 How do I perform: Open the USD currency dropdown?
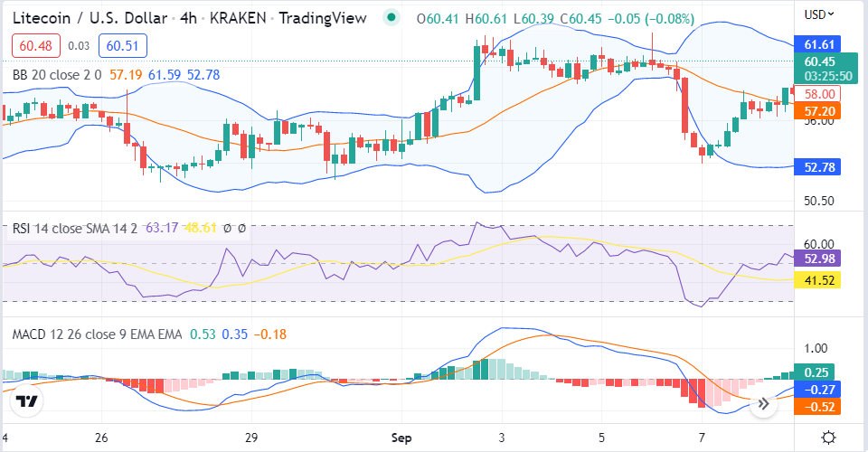[819, 14]
